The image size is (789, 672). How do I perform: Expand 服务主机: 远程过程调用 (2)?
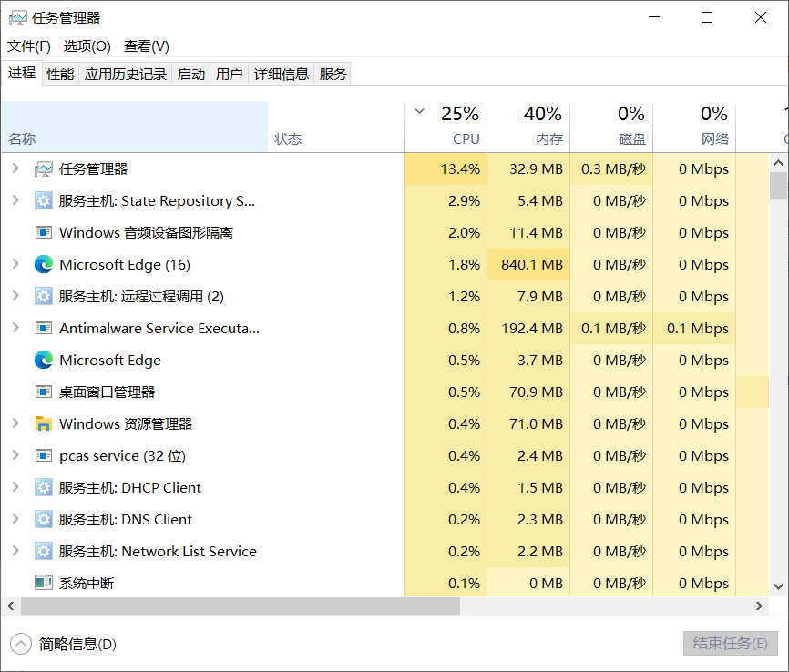click(x=15, y=295)
